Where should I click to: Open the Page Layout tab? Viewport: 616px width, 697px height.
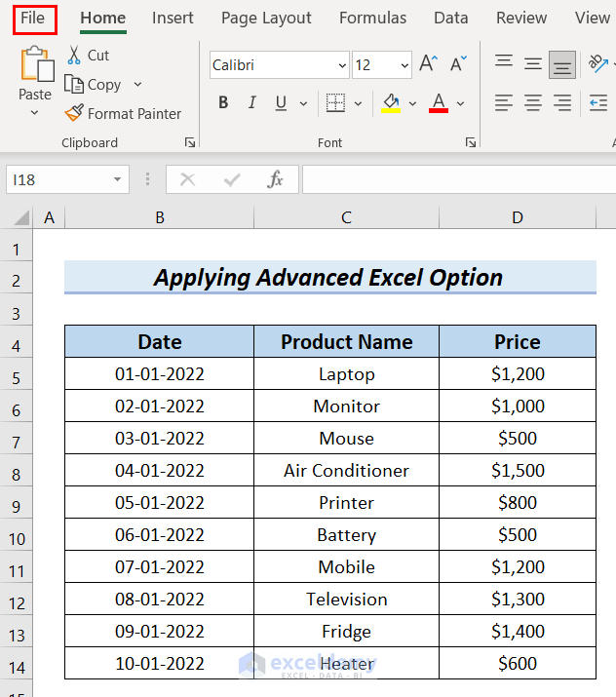click(266, 19)
